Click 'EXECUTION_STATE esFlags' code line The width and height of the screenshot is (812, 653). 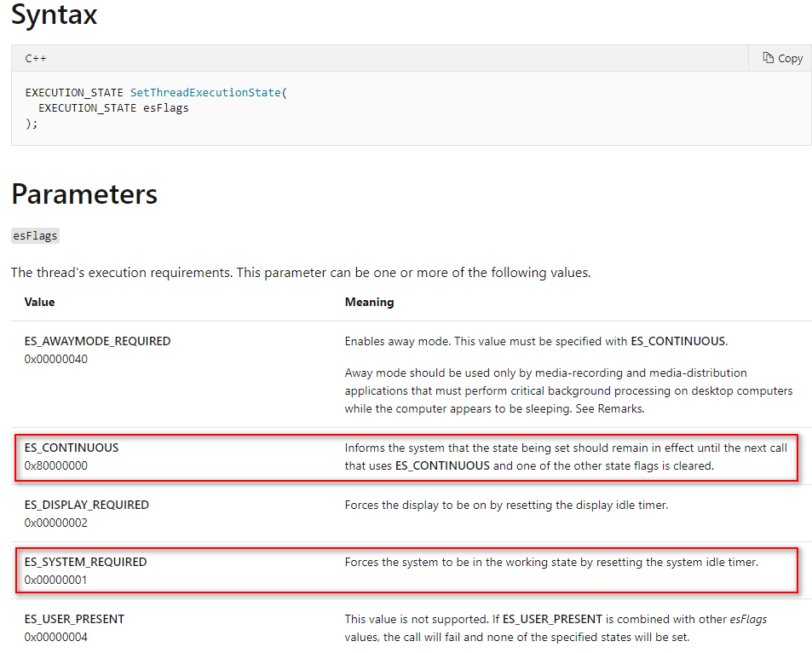[113, 107]
